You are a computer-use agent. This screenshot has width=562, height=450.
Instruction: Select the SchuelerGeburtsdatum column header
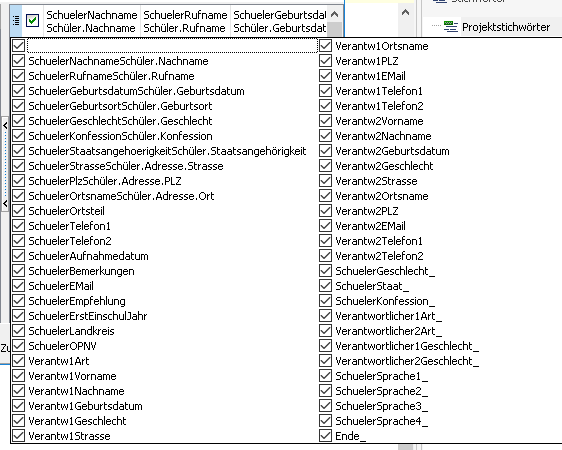point(279,21)
